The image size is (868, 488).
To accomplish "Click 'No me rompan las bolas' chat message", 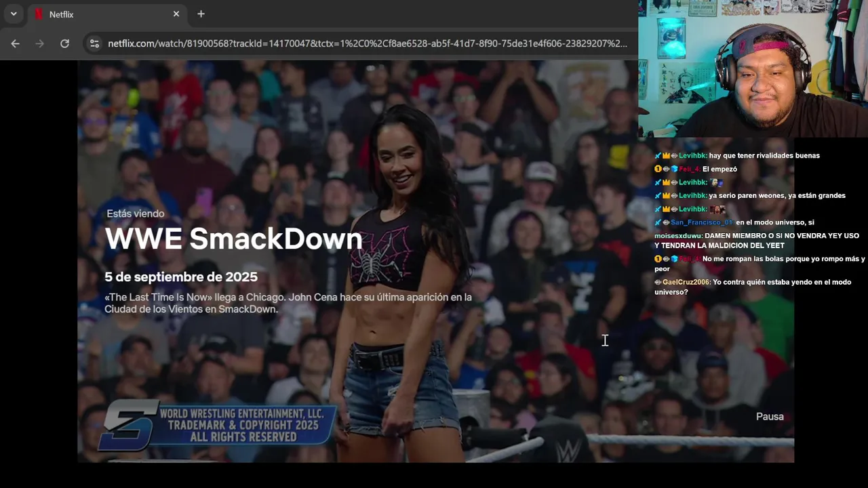I will [x=759, y=264].
